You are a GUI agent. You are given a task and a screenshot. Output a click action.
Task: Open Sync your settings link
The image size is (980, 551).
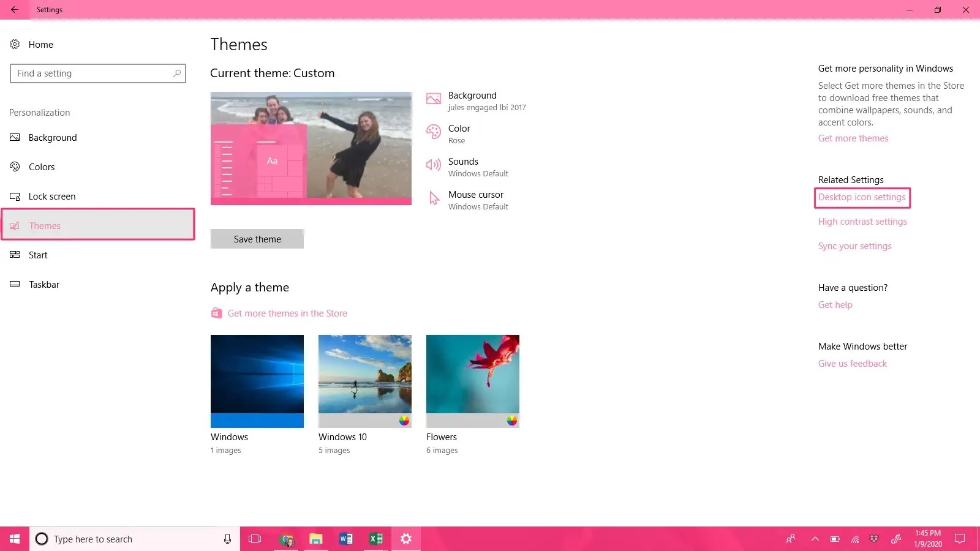[x=855, y=246]
